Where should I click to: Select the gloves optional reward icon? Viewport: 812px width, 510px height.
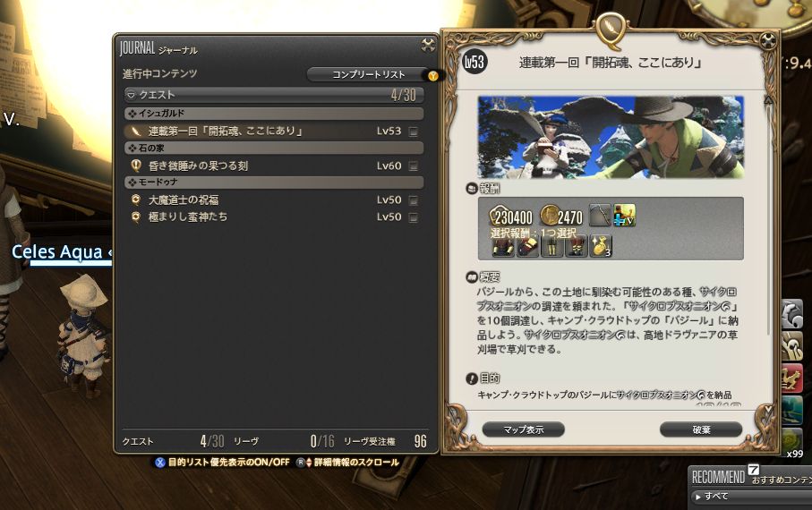(527, 245)
